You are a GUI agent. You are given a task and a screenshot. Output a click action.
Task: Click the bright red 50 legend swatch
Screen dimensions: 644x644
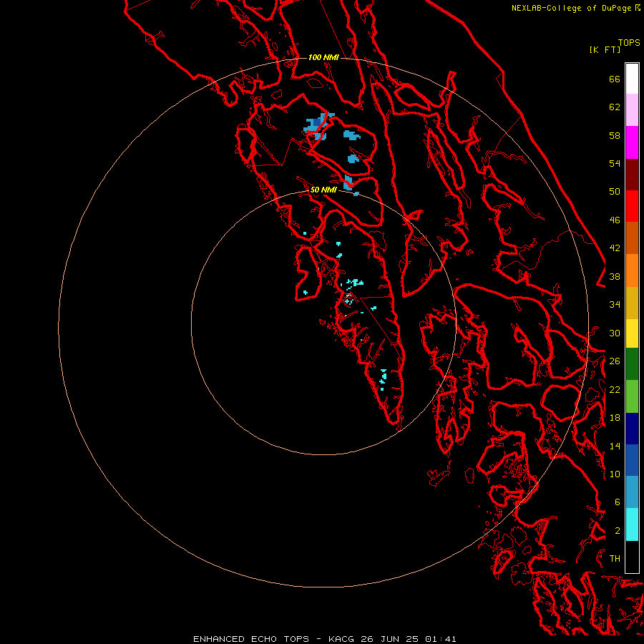[x=632, y=206]
